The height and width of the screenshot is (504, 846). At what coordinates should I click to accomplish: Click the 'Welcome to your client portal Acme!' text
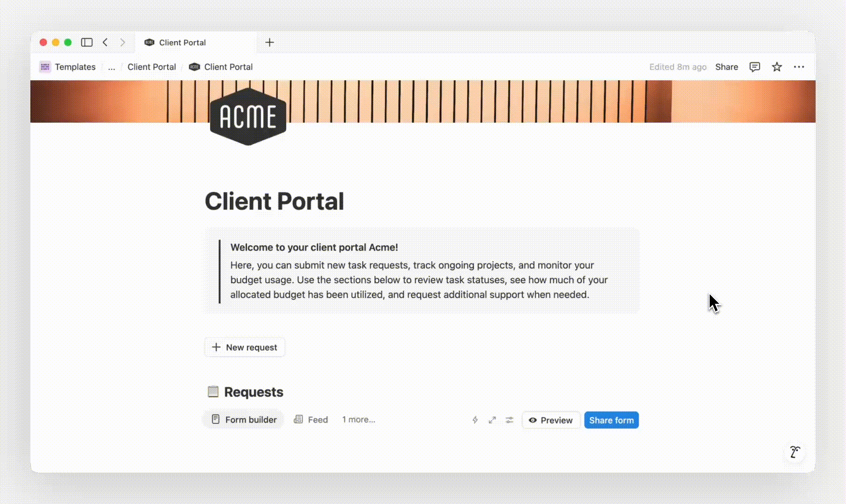tap(314, 247)
